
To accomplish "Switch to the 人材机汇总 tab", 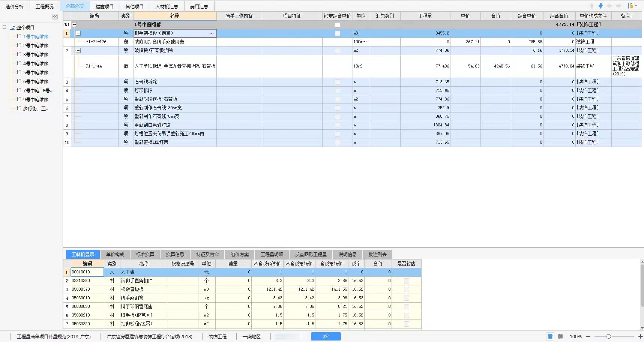I will pos(167,6).
